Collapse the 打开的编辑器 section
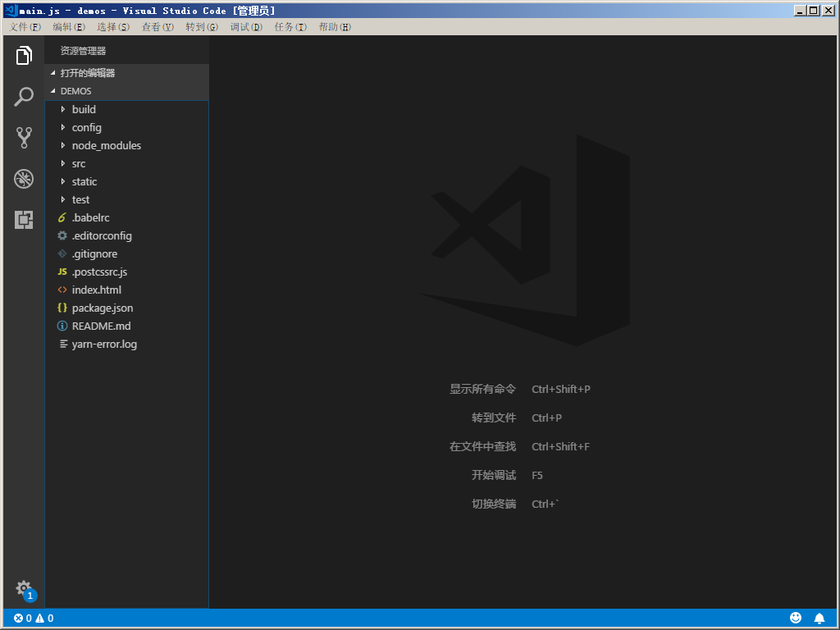 click(53, 73)
